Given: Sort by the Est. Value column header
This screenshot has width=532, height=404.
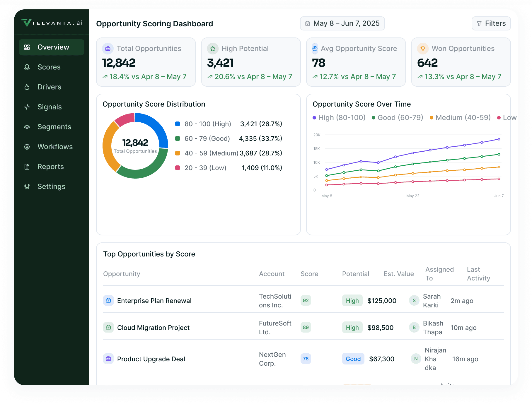Looking at the screenshot, I should [399, 274].
